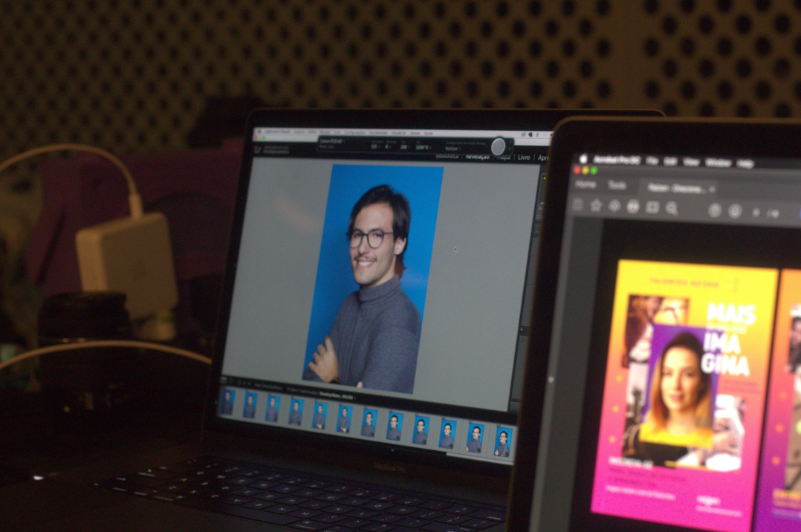The image size is (801, 532).
Task: Click the star bookmark icon in Acrobat toolbar
Action: tap(596, 206)
